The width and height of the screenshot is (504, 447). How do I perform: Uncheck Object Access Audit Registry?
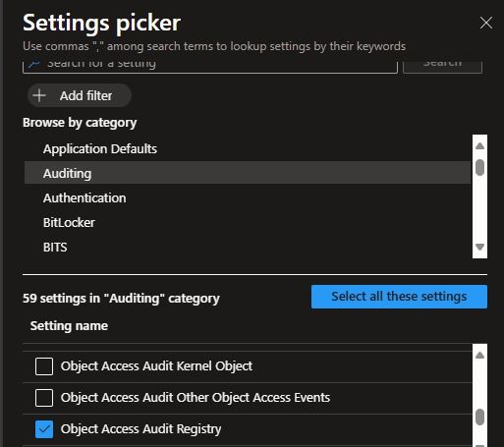coord(44,429)
